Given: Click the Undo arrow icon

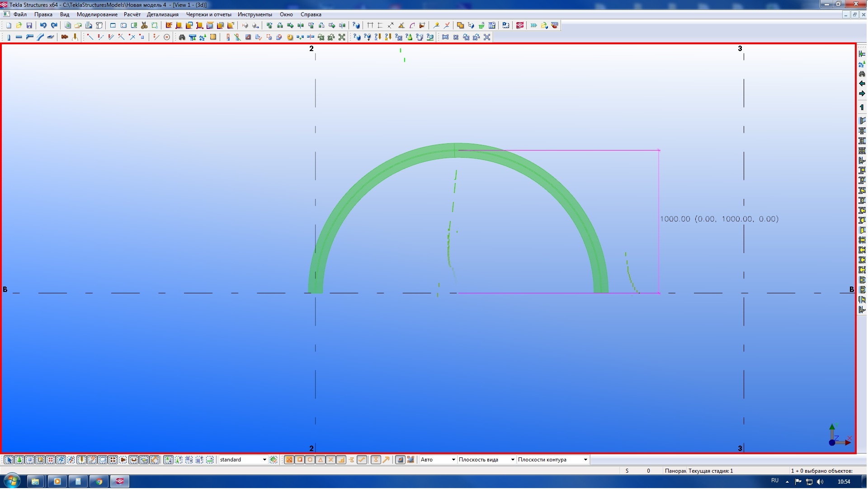Looking at the screenshot, I should (x=43, y=26).
